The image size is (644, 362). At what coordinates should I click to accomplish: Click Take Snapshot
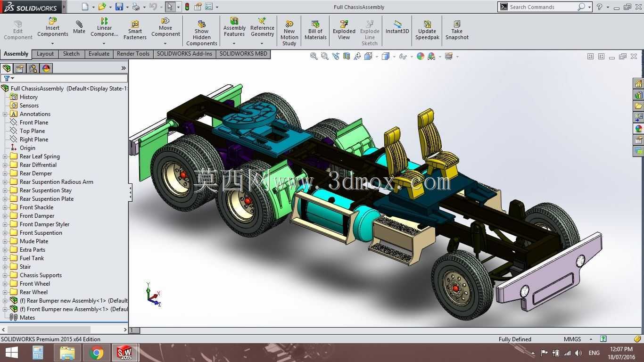(457, 31)
